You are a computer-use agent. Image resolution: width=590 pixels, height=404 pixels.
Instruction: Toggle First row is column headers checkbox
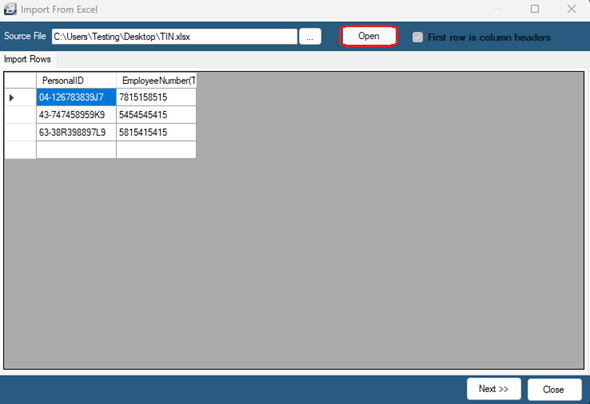click(418, 37)
